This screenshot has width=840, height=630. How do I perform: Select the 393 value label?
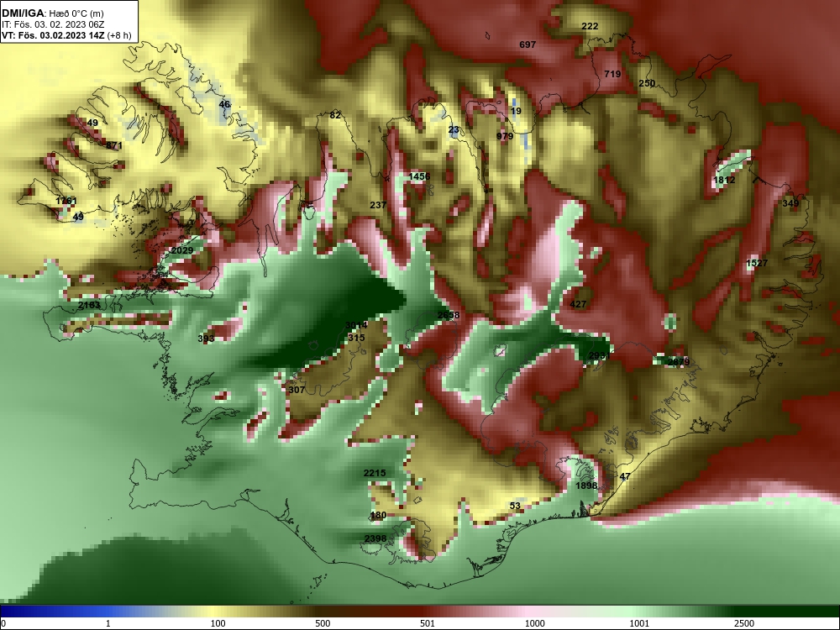[207, 338]
